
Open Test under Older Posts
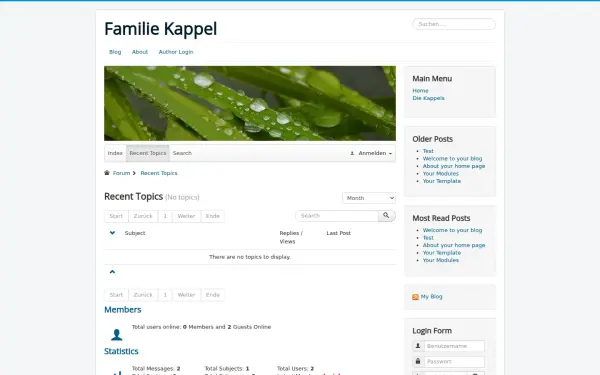pyautogui.click(x=428, y=151)
